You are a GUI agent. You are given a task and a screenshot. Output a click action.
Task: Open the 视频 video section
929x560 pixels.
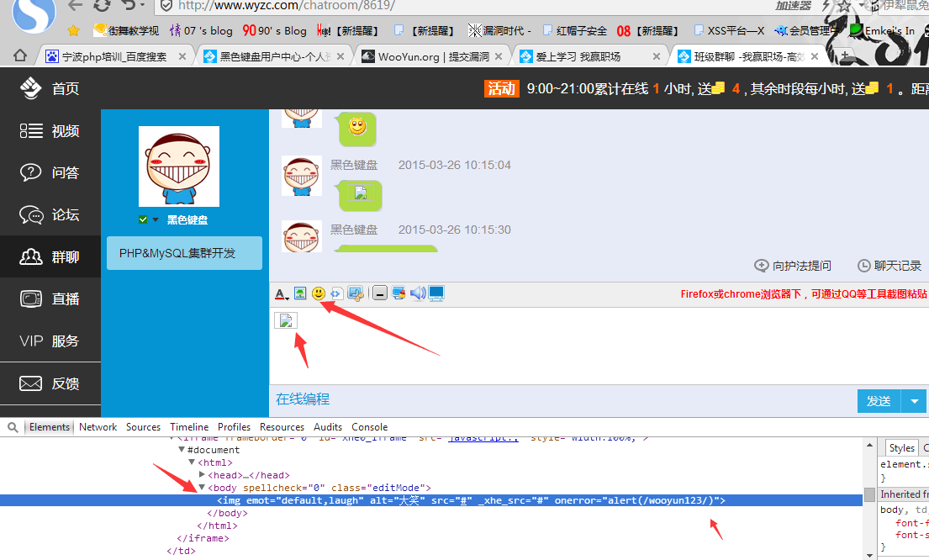click(50, 130)
